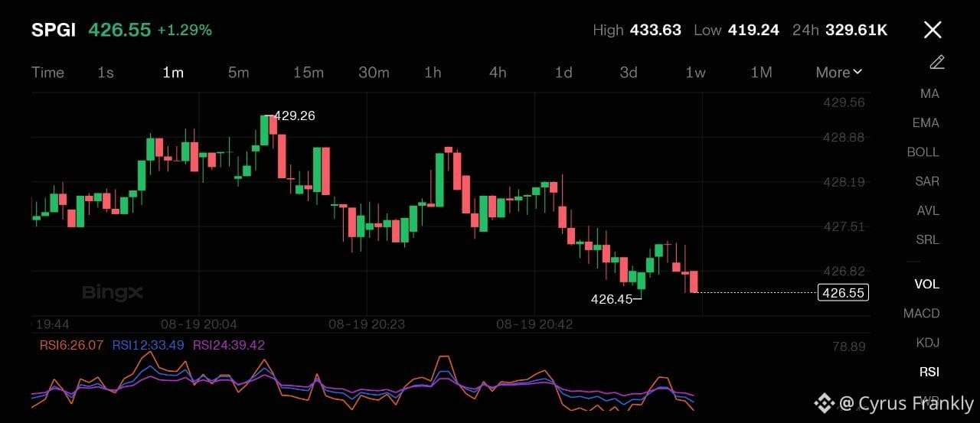The width and height of the screenshot is (980, 423).
Task: Click the 429.26 high price label
Action: (x=295, y=116)
